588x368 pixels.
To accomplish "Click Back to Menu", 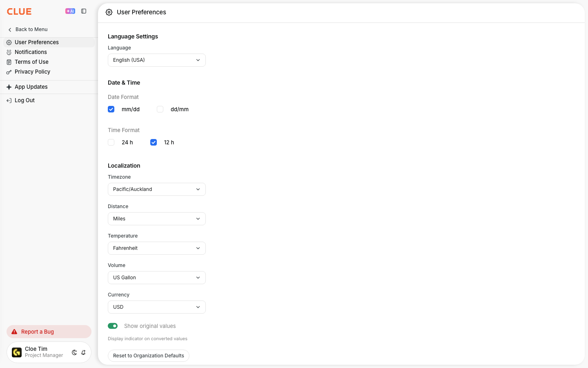I will click(28, 29).
